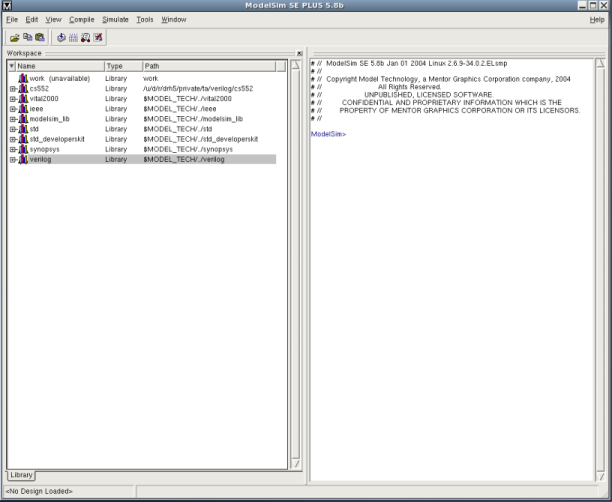
Task: Open the Window menu
Action: point(174,20)
